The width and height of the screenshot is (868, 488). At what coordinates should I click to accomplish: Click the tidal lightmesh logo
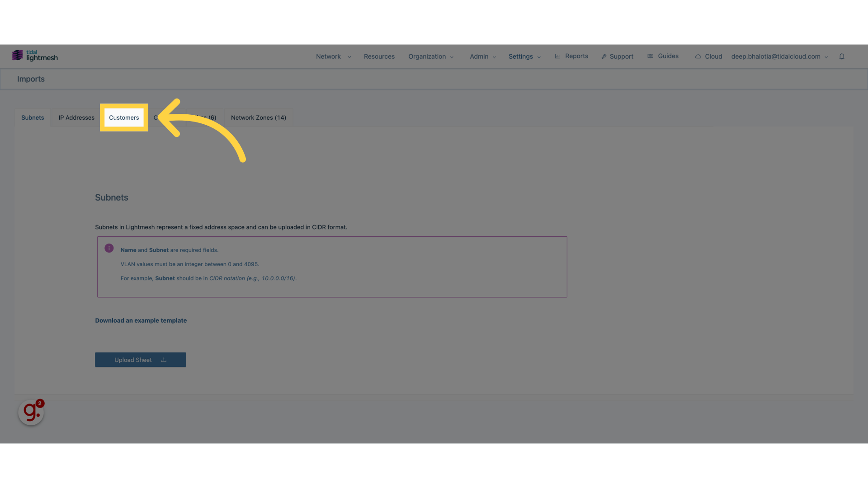pos(35,55)
